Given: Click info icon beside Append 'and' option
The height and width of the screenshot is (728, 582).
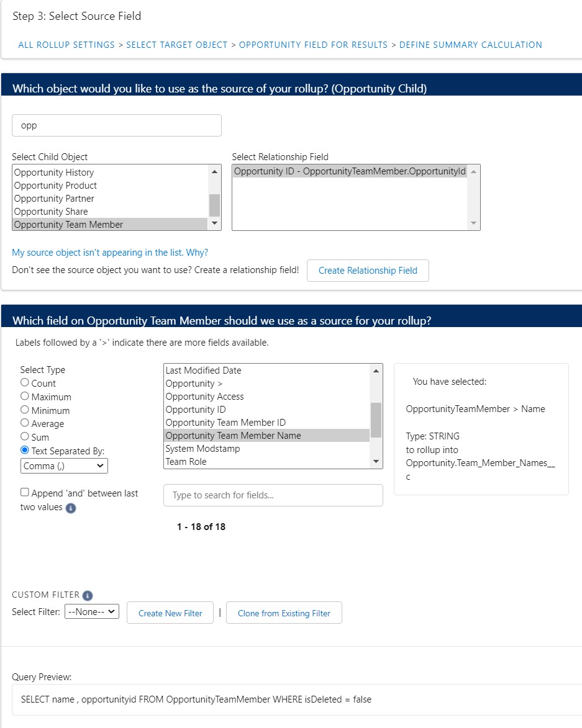Looking at the screenshot, I should tap(71, 508).
